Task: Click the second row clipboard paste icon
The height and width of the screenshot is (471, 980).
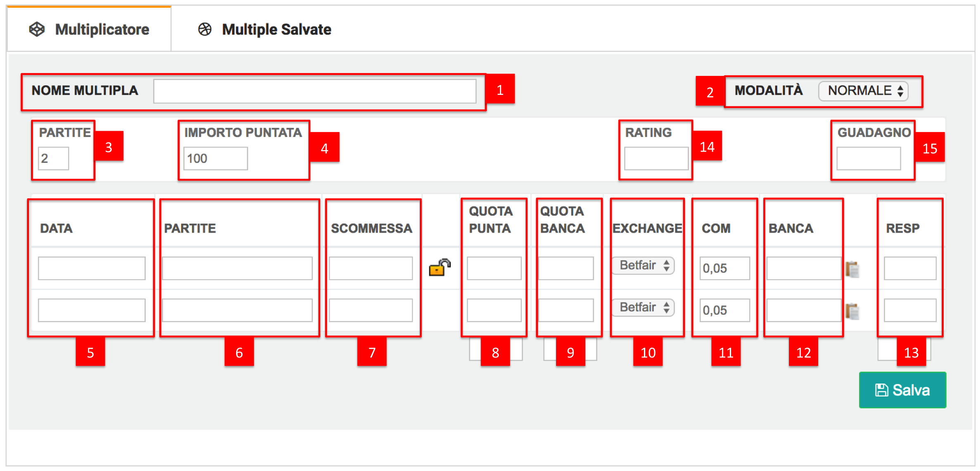Action: [x=852, y=311]
